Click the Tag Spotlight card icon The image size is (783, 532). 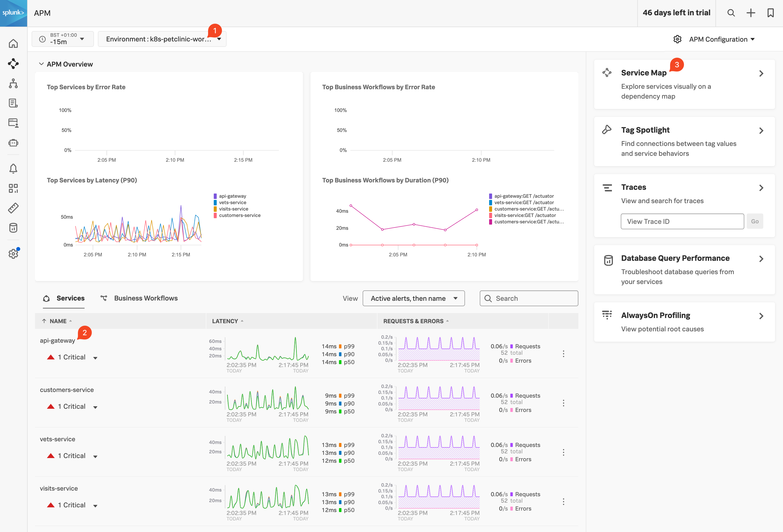point(607,130)
